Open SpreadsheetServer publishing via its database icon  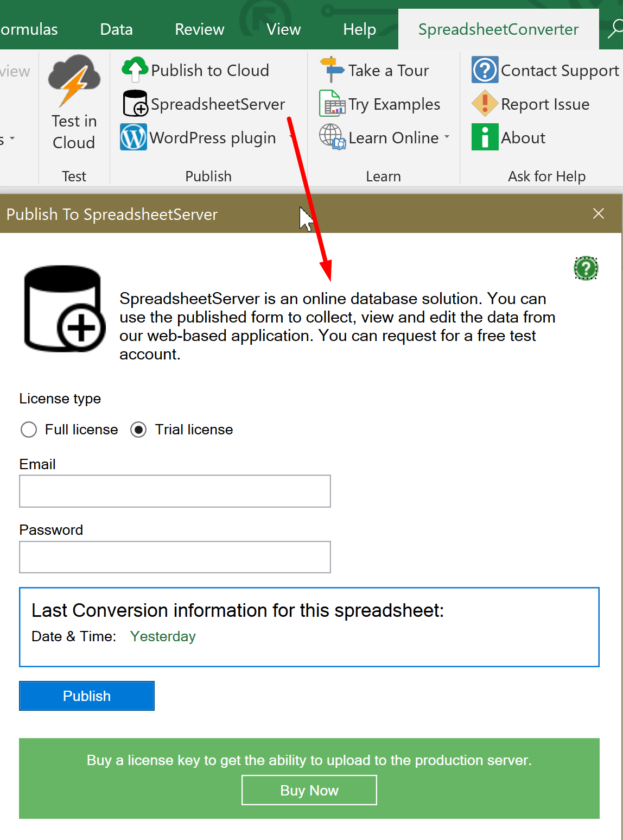134,103
